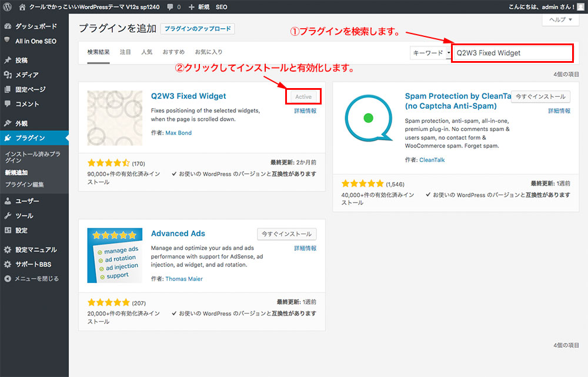Install the Advanced Ads plugin now
This screenshot has height=377, width=588.
click(x=286, y=234)
